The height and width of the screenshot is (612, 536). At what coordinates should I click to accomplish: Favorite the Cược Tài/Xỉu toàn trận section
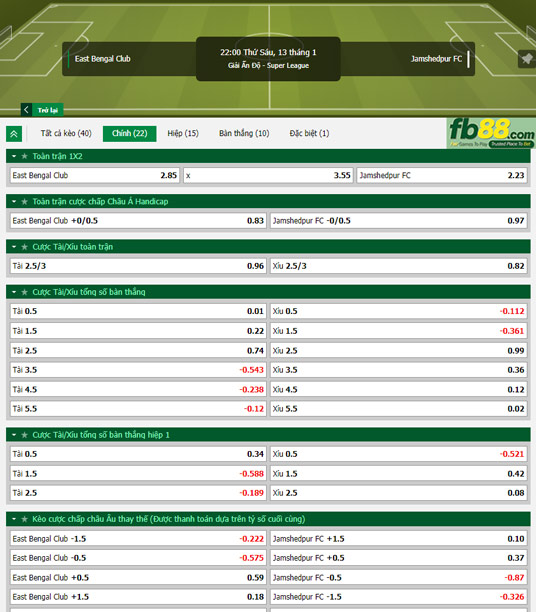click(x=25, y=247)
